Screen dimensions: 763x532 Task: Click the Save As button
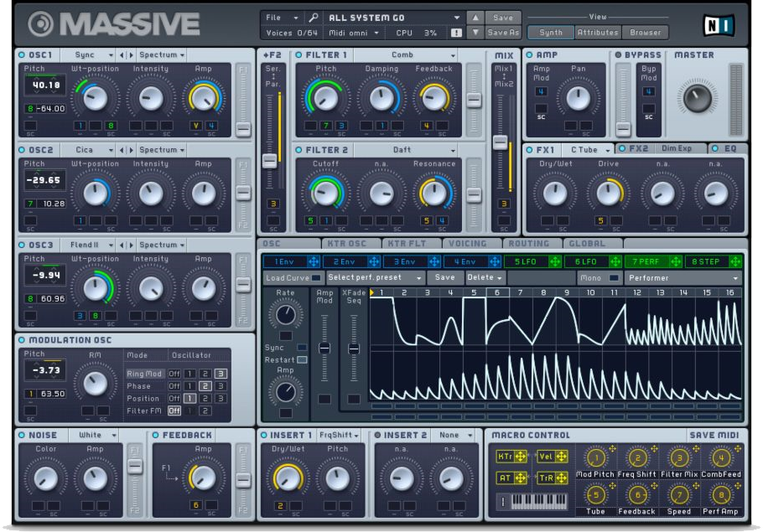click(503, 33)
